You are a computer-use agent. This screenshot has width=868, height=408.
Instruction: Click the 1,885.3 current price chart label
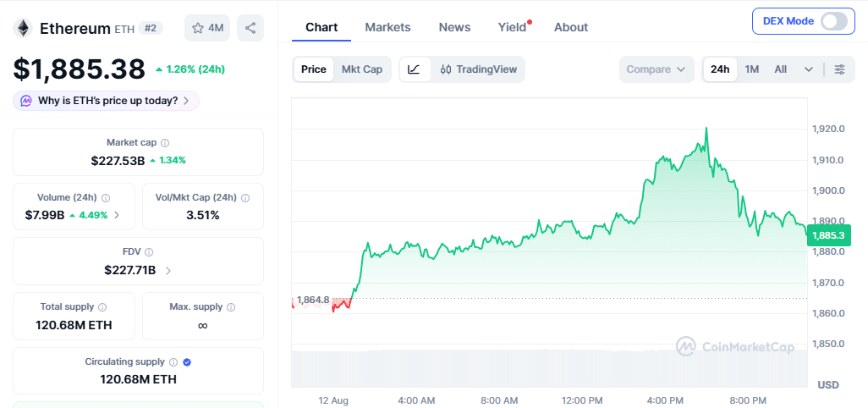[828, 236]
